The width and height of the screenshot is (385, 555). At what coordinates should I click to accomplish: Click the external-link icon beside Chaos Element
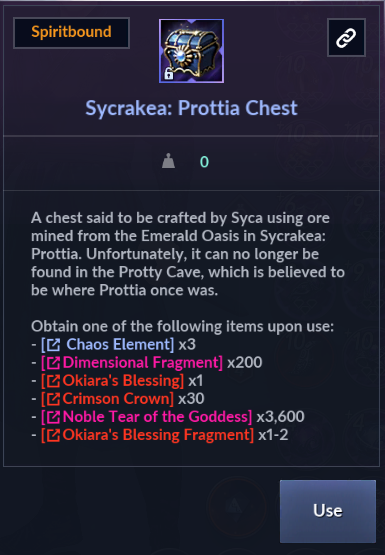coord(53,345)
